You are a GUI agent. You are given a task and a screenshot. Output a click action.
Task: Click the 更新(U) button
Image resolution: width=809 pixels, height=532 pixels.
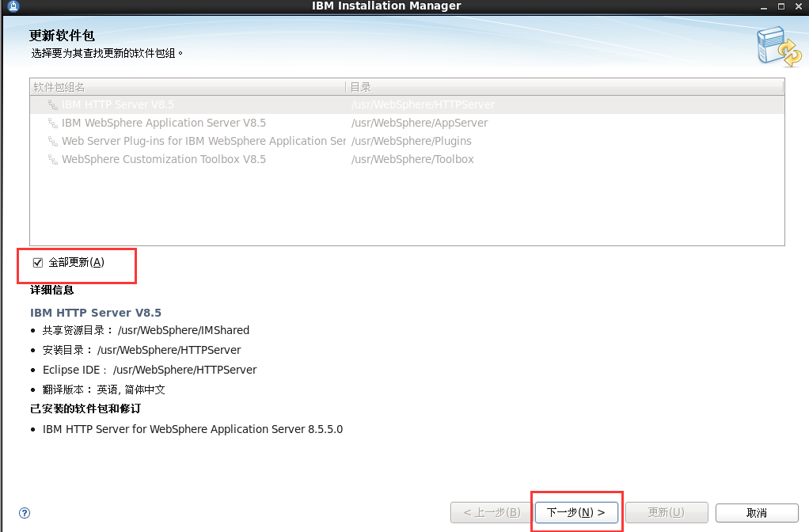(667, 512)
